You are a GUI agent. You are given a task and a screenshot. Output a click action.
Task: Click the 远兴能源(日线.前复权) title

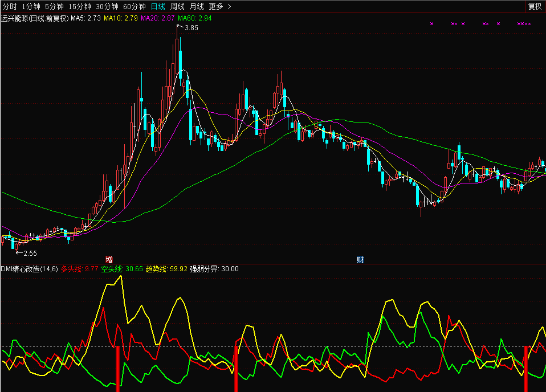pos(35,18)
